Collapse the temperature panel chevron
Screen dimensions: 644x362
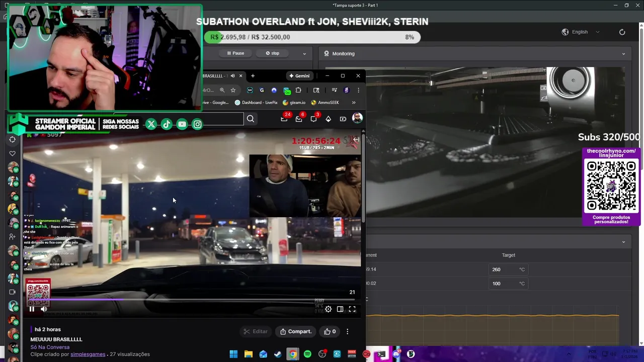click(623, 242)
